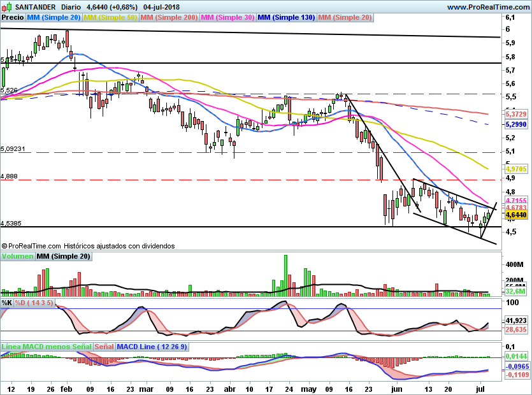532x395 pixels.
Task: Click the 4,7155 moving average value tag
Action: (x=516, y=200)
